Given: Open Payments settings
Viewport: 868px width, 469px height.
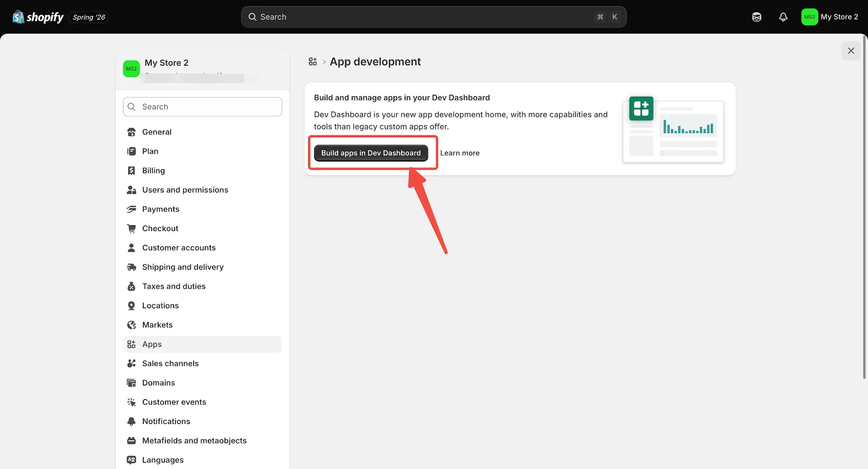Looking at the screenshot, I should (x=202, y=209).
